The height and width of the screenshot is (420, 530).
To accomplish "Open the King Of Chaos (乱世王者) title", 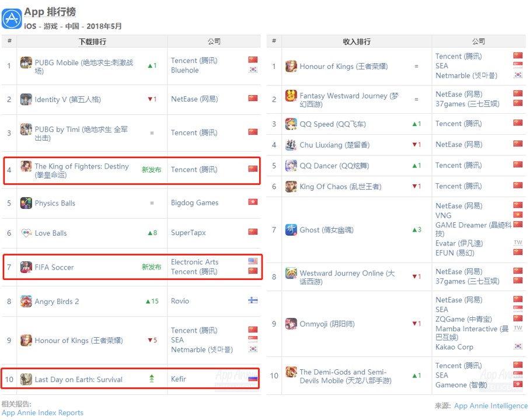I will 341,187.
